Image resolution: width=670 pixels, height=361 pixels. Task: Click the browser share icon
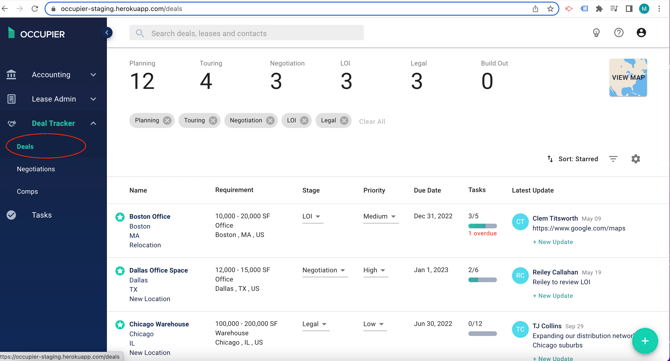pyautogui.click(x=535, y=9)
